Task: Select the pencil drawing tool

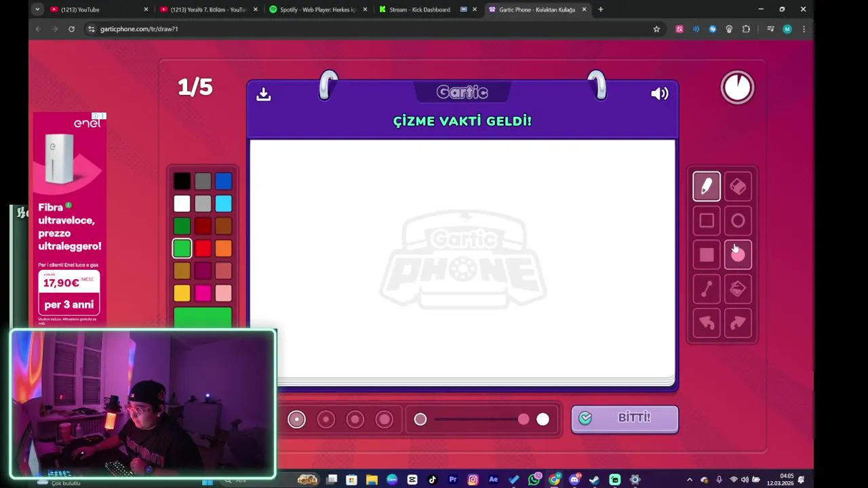Action: (706, 186)
